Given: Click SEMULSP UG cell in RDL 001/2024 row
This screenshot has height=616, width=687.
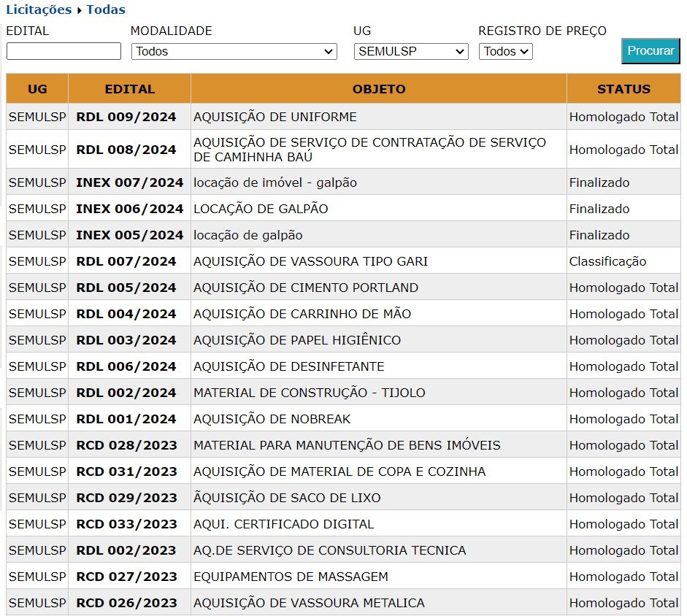Looking at the screenshot, I should point(37,419).
